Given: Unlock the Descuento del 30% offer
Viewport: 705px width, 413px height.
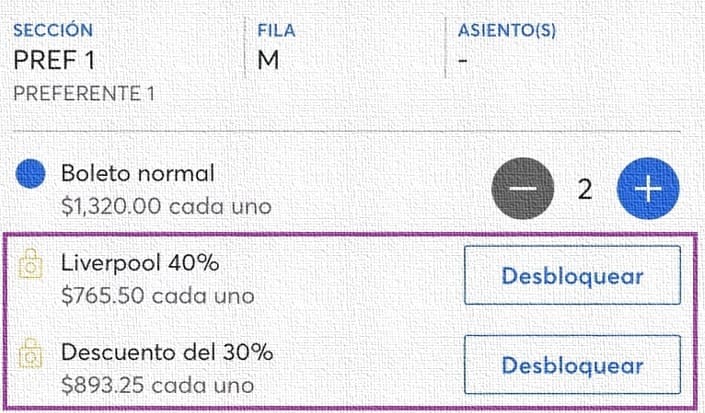Looking at the screenshot, I should [x=572, y=364].
